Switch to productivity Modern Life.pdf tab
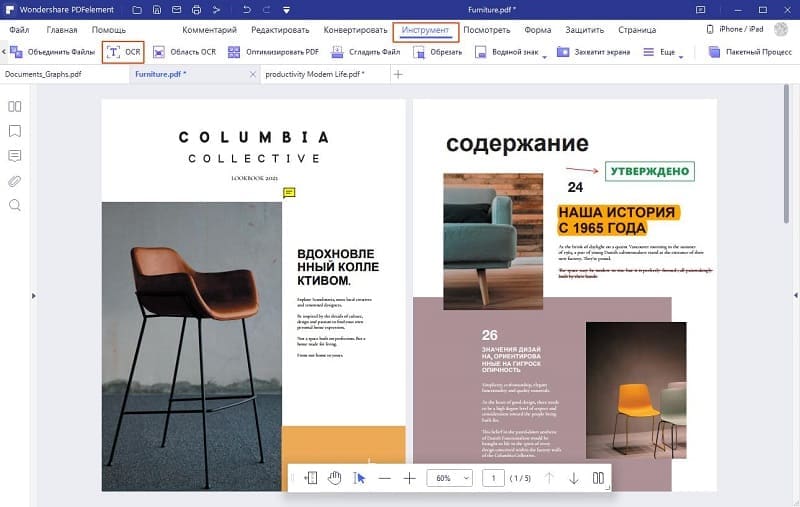 315,74
